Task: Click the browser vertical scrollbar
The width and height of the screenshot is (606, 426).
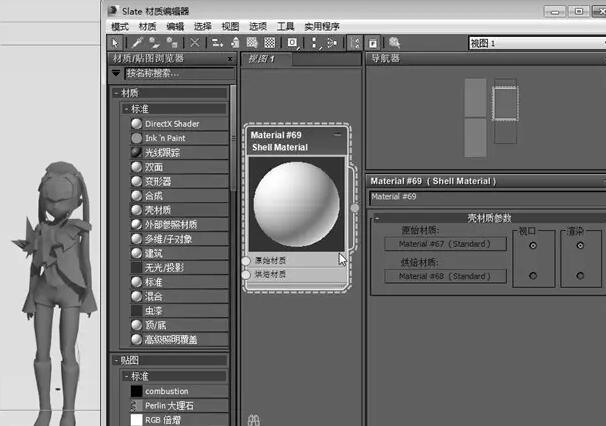Action: point(233,138)
